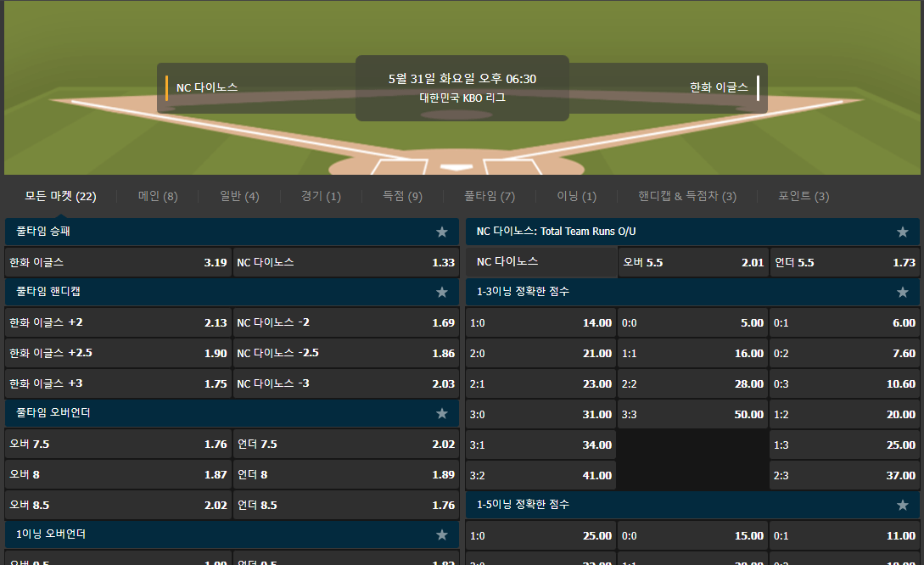Pick exact score 3:0 at 31.00
The width and height of the screenshot is (924, 565).
pos(541,414)
